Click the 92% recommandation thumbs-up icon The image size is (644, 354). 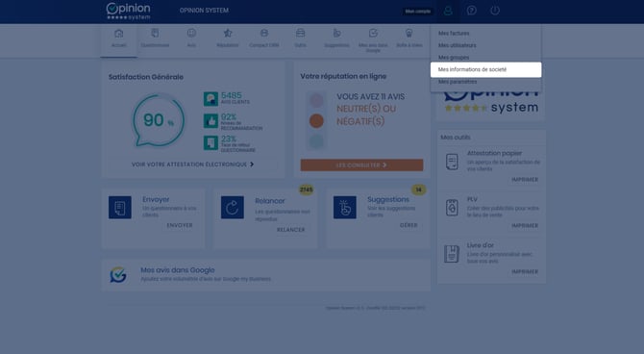point(211,121)
